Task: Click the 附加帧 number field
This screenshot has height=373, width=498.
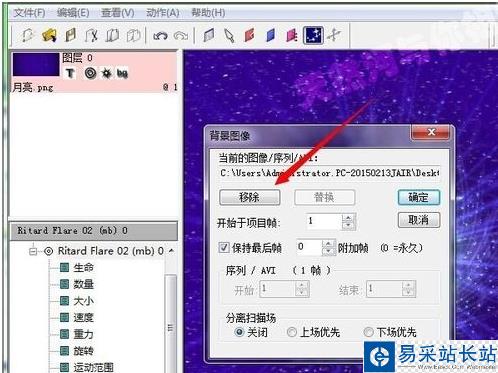Action: [x=310, y=248]
